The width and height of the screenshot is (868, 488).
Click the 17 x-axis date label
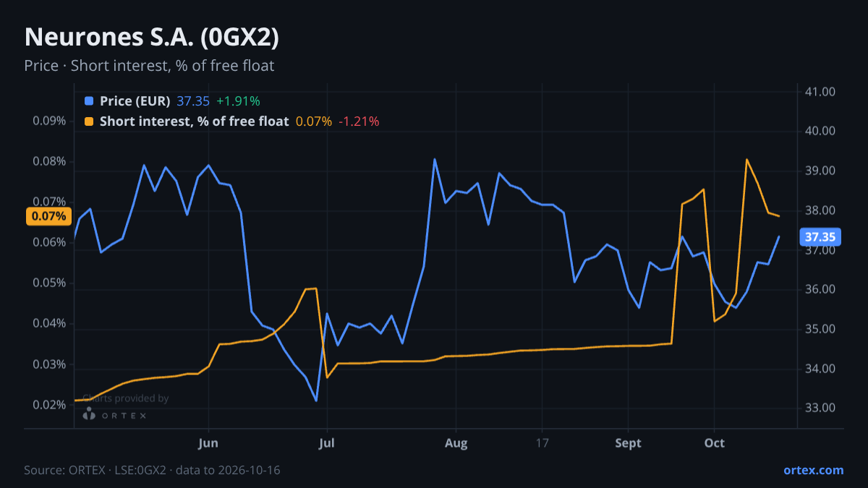click(542, 443)
